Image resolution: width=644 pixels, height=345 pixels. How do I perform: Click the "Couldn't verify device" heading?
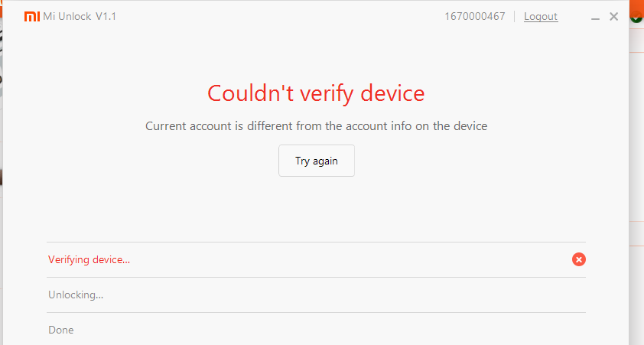316,93
